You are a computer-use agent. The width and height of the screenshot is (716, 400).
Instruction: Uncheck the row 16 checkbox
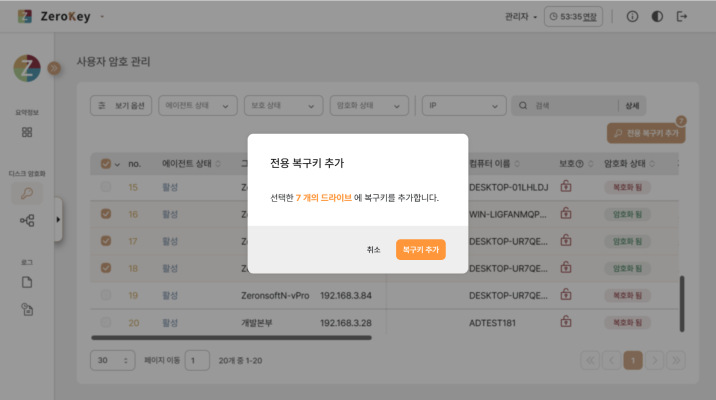tap(106, 214)
